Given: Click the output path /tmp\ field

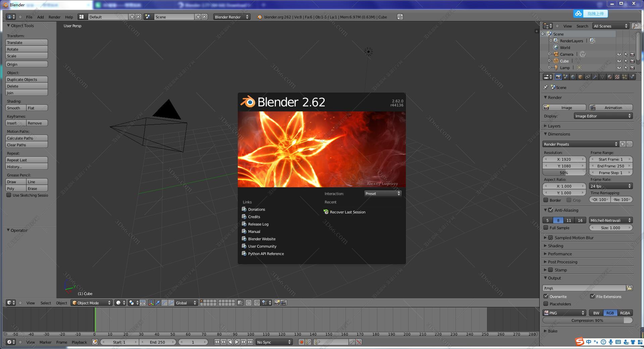Looking at the screenshot, I should (x=584, y=288).
